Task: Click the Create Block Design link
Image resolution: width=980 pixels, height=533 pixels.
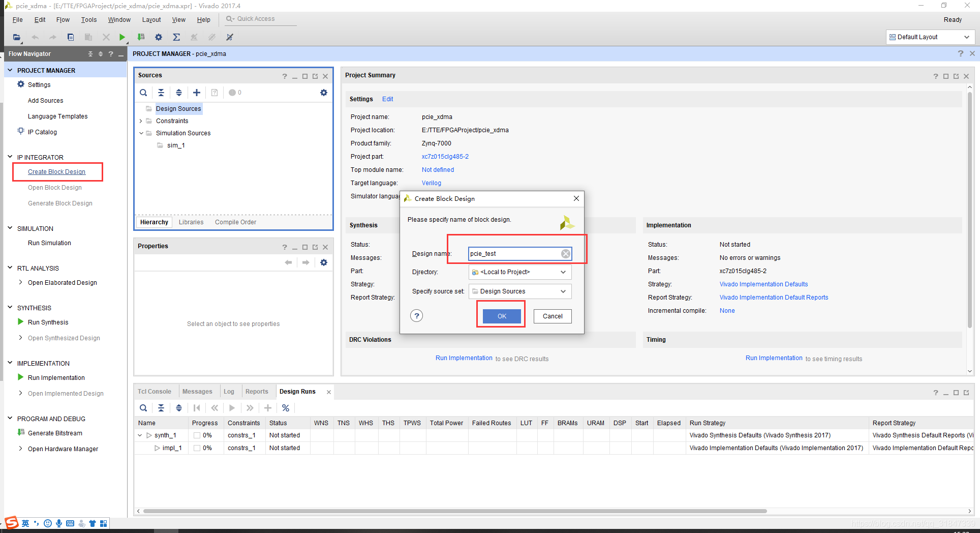Action: (56, 172)
